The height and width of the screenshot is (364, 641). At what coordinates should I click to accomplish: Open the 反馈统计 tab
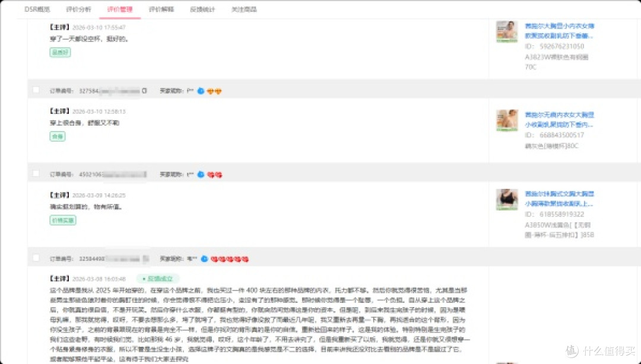202,9
